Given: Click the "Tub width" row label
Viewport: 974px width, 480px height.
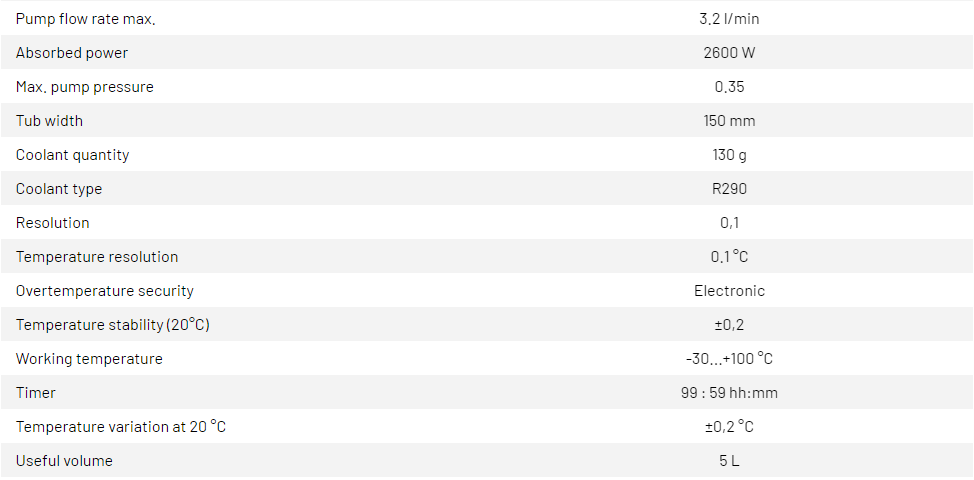Looking at the screenshot, I should point(49,121).
